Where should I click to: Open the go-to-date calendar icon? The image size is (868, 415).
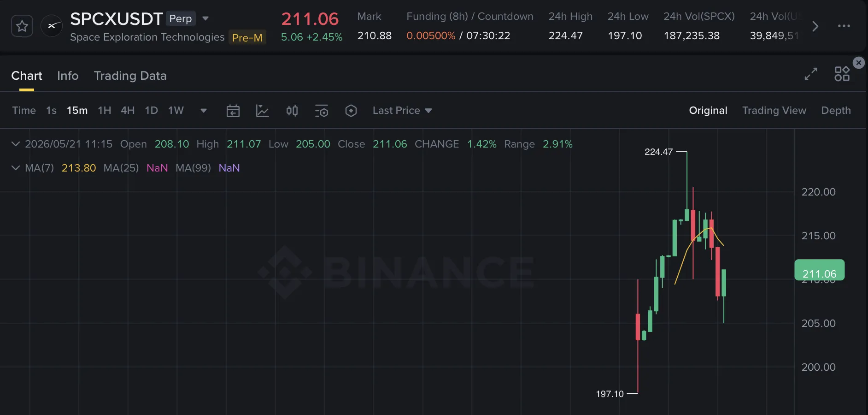pos(233,111)
